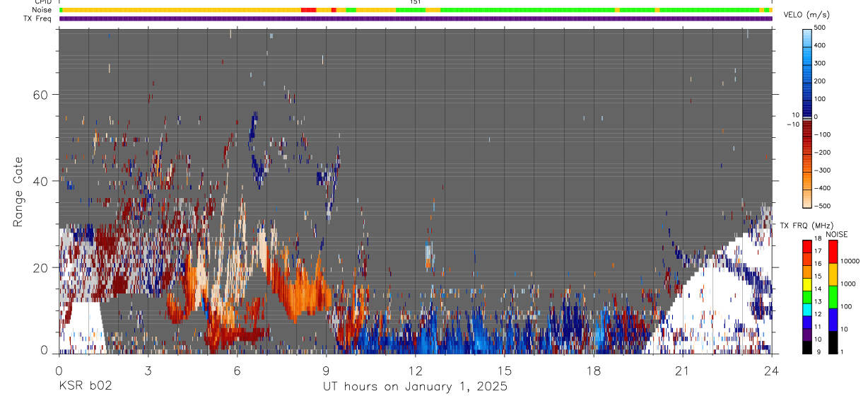Click the NOISE legend title
Image resolution: width=868 pixels, height=401 pixels.
point(836,234)
